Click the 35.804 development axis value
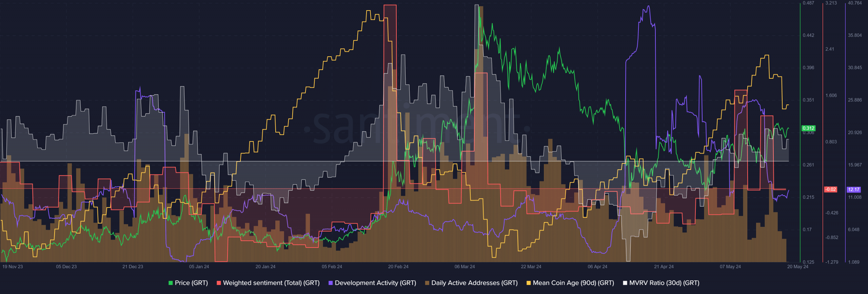868x294 pixels. (855, 35)
